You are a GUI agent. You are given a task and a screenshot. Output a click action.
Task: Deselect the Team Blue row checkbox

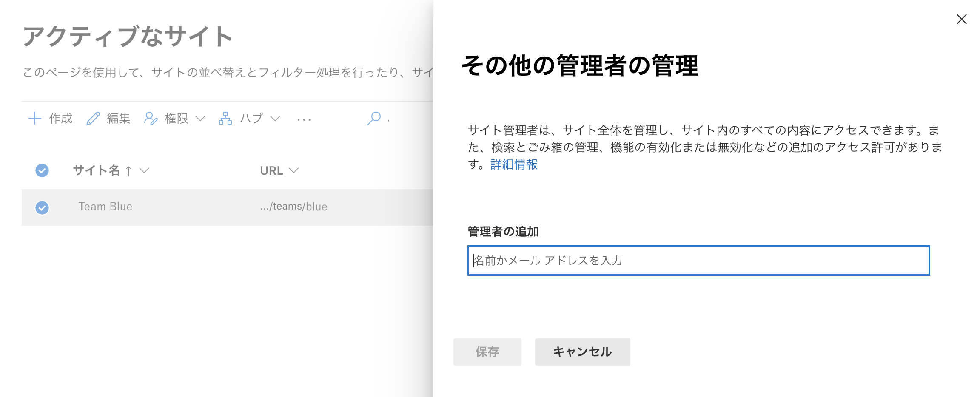pyautogui.click(x=42, y=207)
